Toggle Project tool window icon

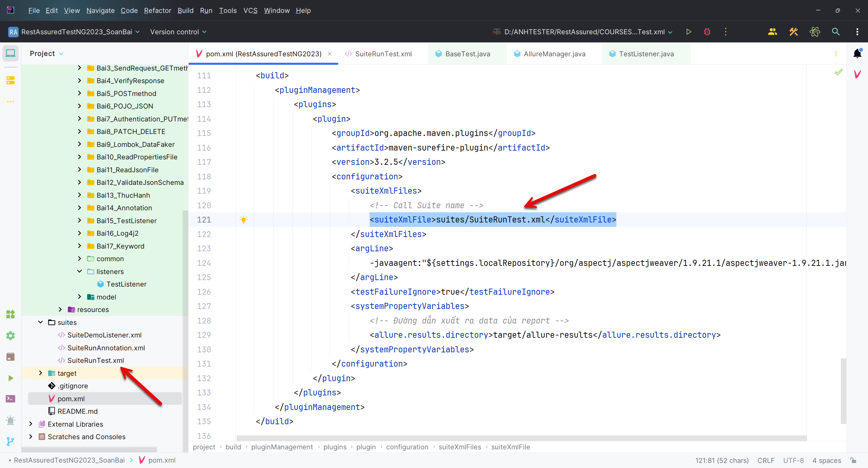pos(11,53)
